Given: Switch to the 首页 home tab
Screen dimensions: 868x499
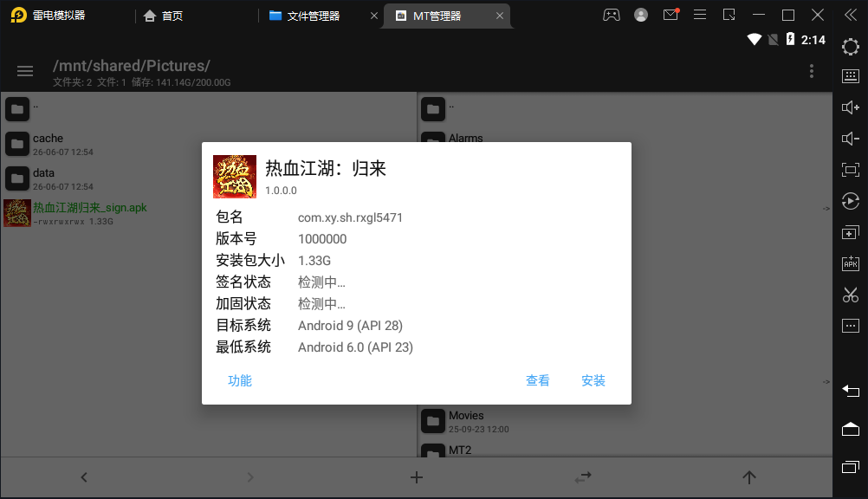Looking at the screenshot, I should tap(164, 16).
